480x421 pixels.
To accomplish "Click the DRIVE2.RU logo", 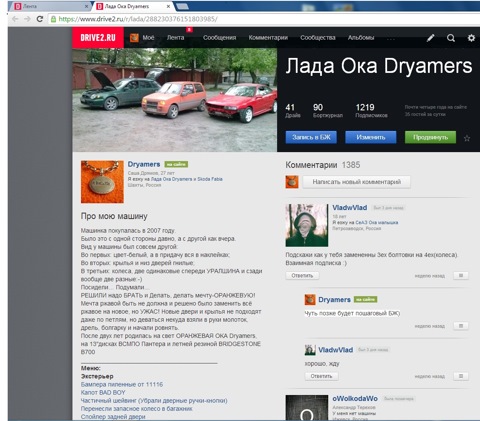I will tap(98, 37).
